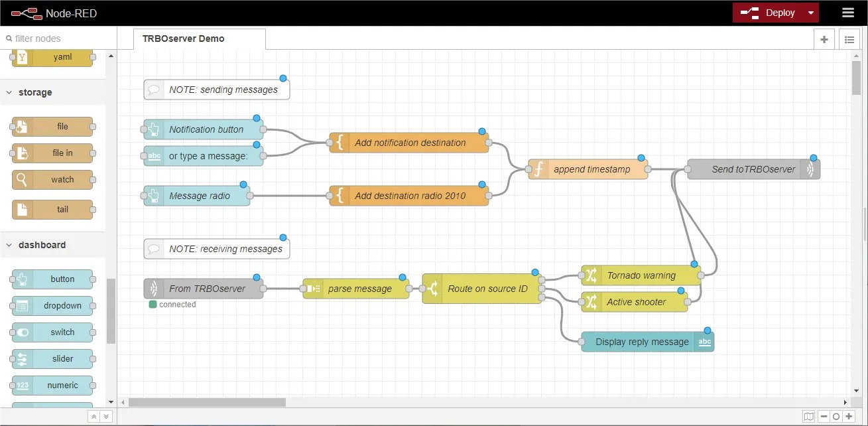Select the file in palette node

tap(52, 153)
